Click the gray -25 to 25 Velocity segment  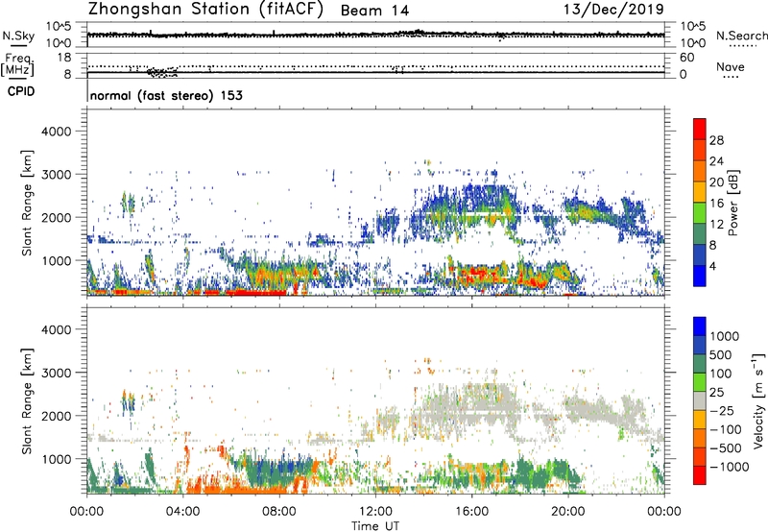(700, 400)
